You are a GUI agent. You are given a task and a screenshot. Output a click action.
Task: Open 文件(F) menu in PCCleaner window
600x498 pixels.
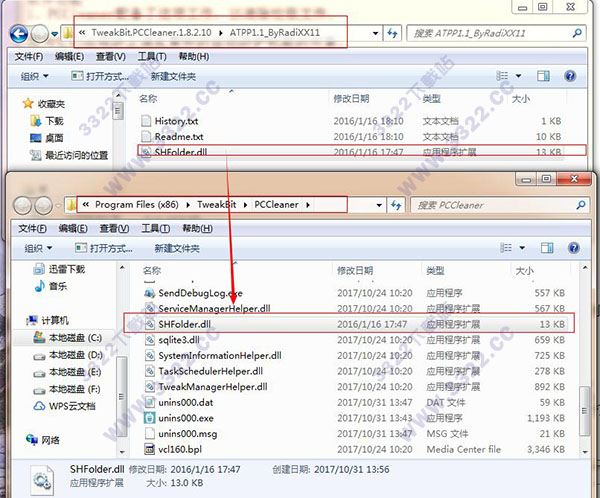click(33, 229)
